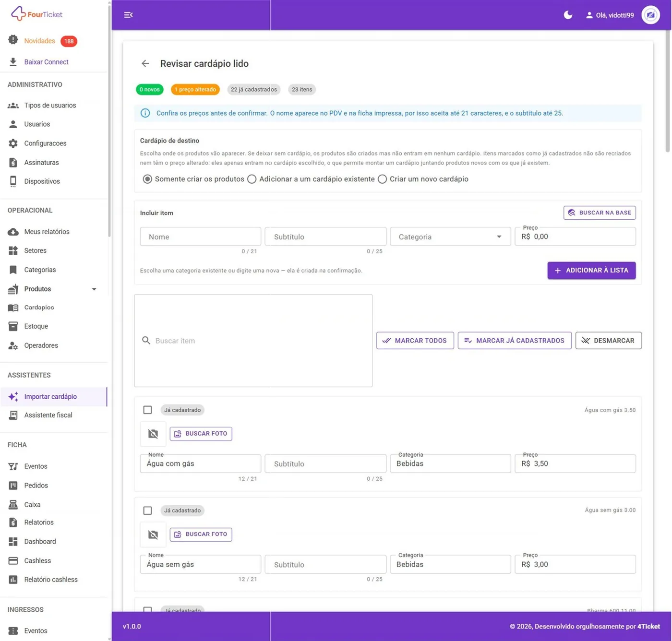
Task: Check the Água sem gás item checkbox
Action: coord(147,510)
